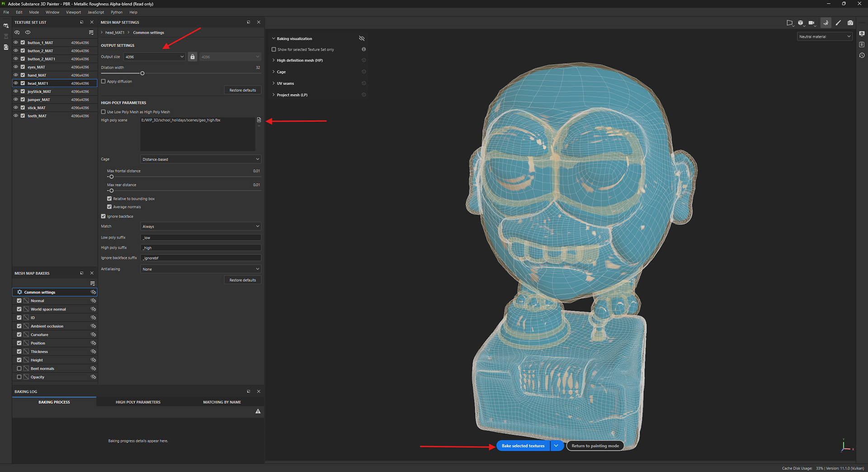Viewport: 868px width, 472px height.
Task: Switch to the paint brush mode icon
Action: click(x=838, y=23)
